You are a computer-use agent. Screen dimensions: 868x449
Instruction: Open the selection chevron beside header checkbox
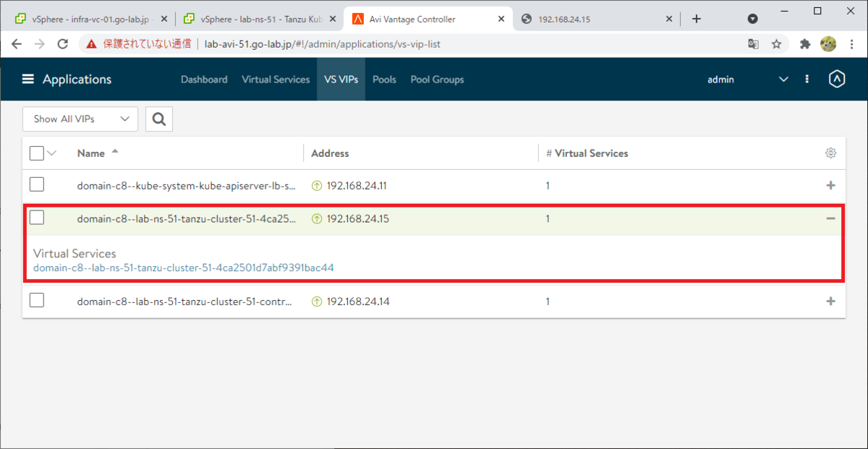pos(51,153)
